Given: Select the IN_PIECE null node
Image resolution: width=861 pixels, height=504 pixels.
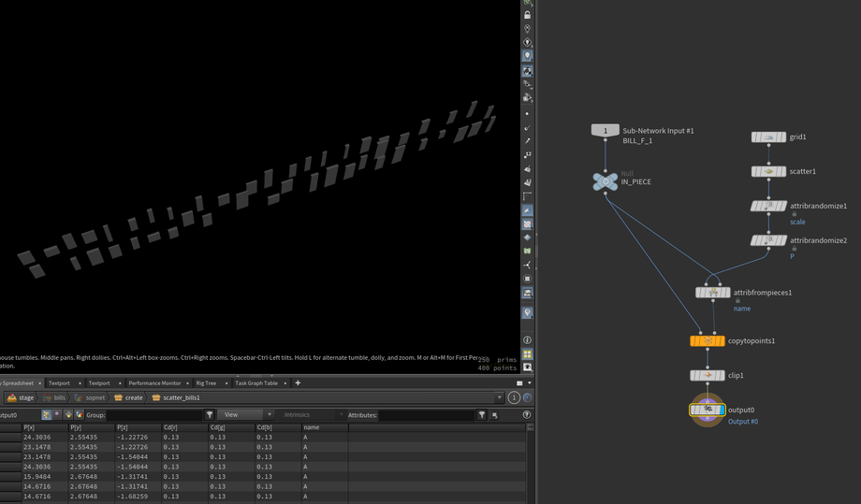Looking at the screenshot, I should [x=606, y=181].
